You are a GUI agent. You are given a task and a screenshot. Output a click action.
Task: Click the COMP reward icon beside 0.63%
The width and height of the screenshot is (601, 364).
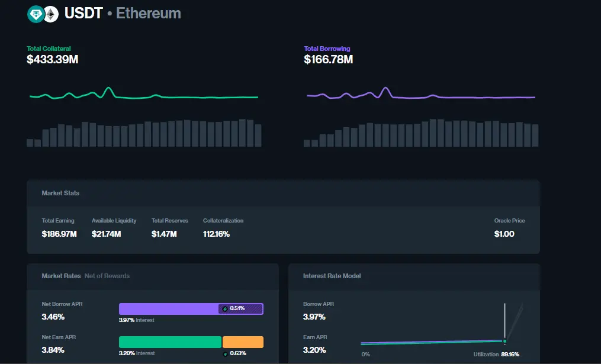(226, 354)
